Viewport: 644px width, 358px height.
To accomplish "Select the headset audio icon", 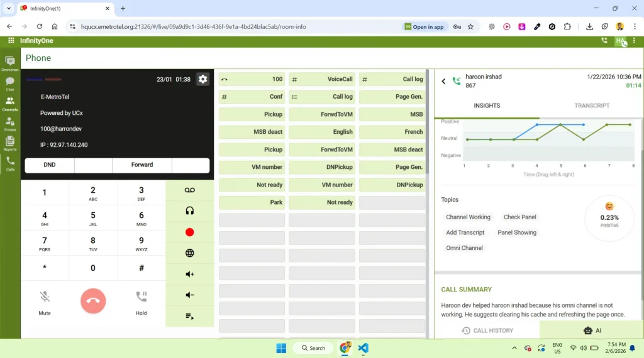I will (189, 211).
